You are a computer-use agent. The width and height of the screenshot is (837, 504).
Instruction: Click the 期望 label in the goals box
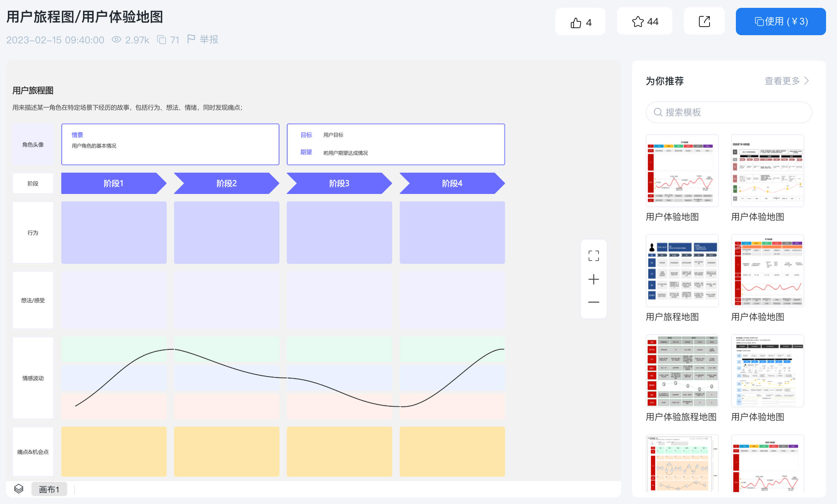pos(306,152)
